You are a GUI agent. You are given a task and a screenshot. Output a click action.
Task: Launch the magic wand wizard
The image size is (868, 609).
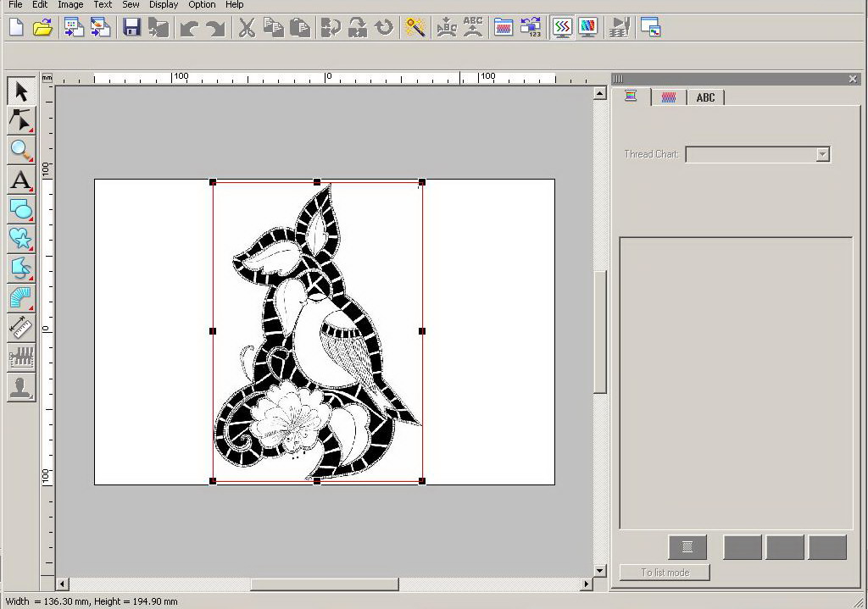click(x=415, y=28)
